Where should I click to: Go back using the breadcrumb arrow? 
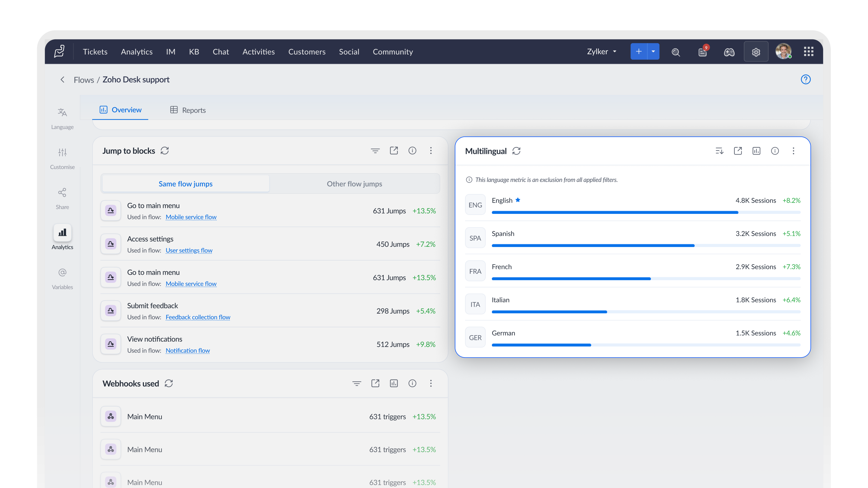coord(62,80)
